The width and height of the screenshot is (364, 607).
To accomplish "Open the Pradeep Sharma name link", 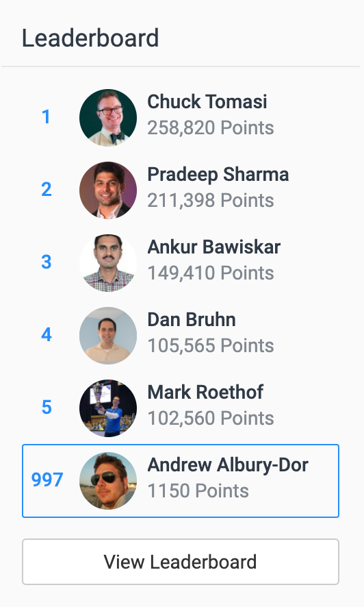I will 218,175.
